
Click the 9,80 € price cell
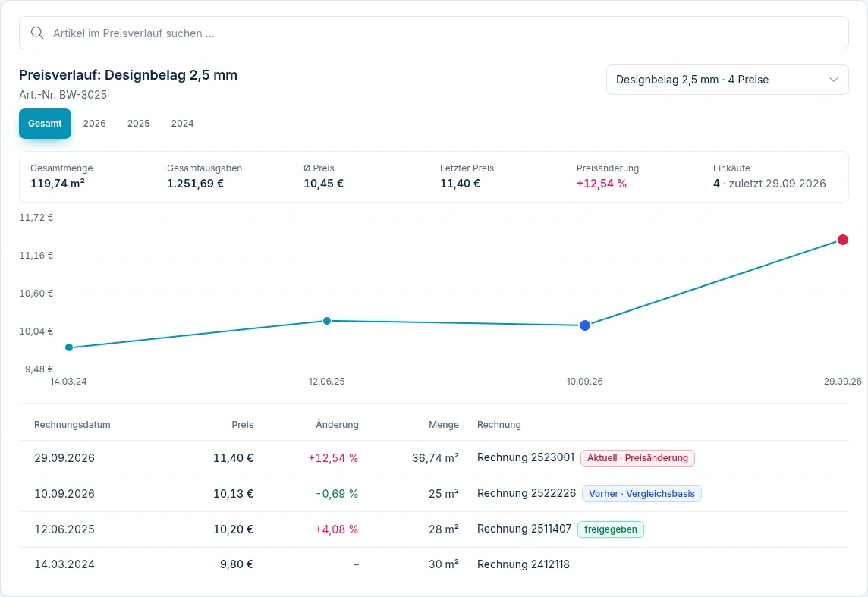[237, 564]
